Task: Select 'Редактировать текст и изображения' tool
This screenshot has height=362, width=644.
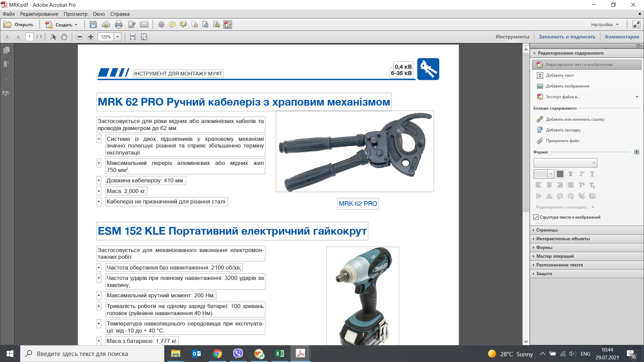Action: pyautogui.click(x=587, y=65)
